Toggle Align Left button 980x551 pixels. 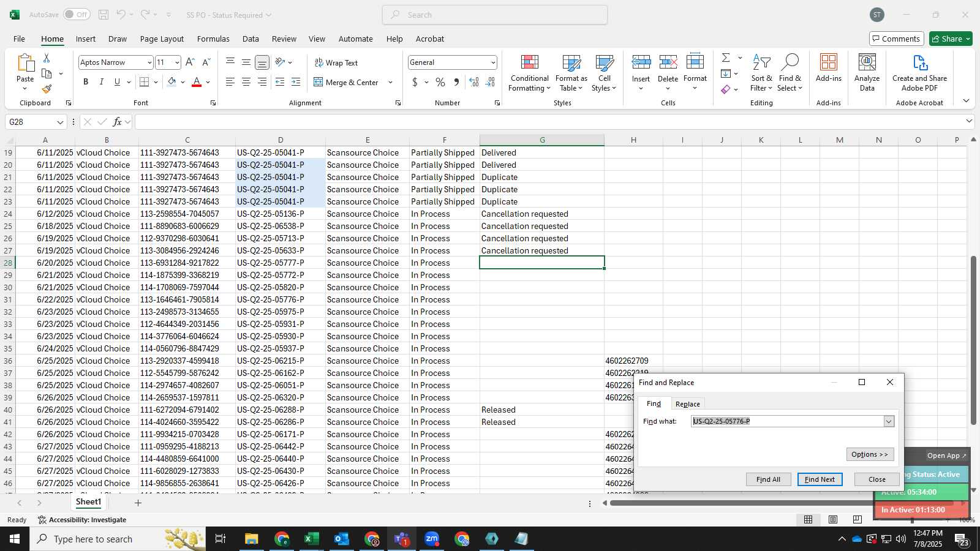[x=230, y=82]
